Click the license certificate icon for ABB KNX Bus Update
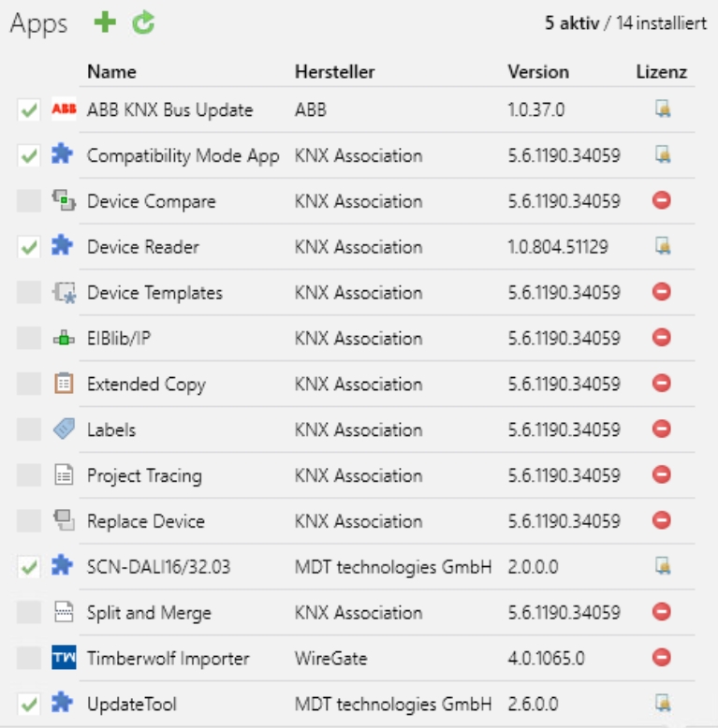This screenshot has width=718, height=728. 663,109
